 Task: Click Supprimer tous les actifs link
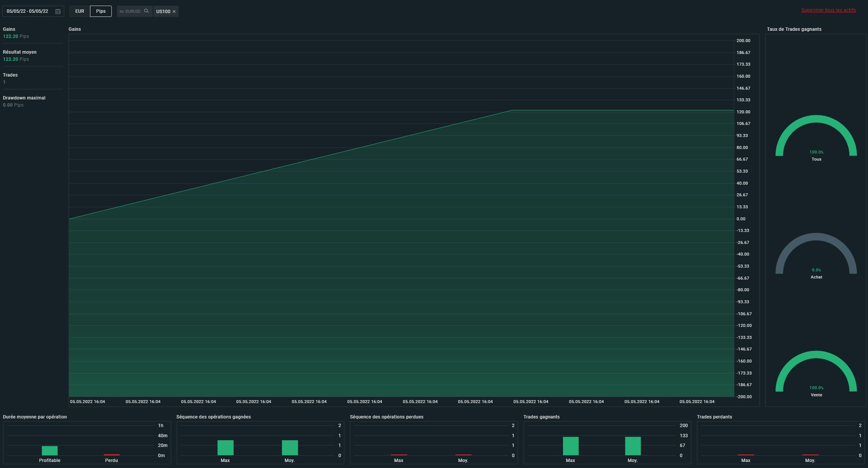(828, 10)
